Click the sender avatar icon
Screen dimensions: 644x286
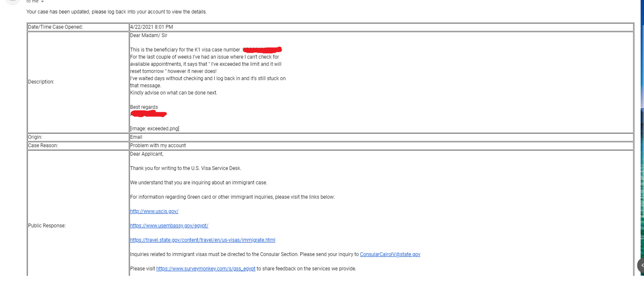13,1
